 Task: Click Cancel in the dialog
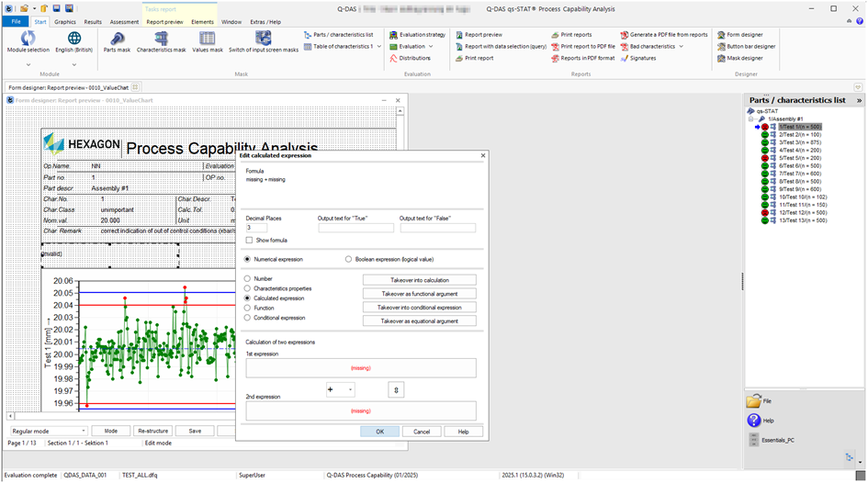[x=422, y=432]
